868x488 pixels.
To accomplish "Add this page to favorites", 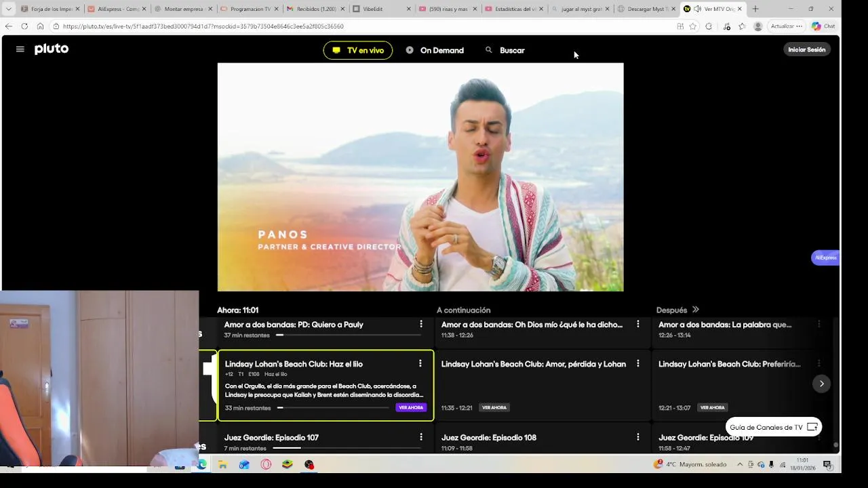I will pyautogui.click(x=693, y=26).
